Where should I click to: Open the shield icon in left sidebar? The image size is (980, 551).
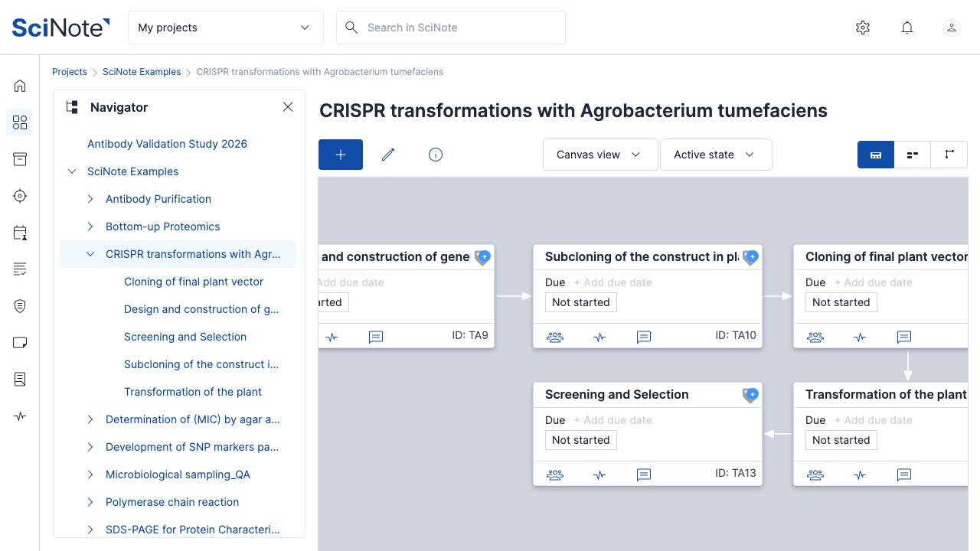pyautogui.click(x=20, y=306)
